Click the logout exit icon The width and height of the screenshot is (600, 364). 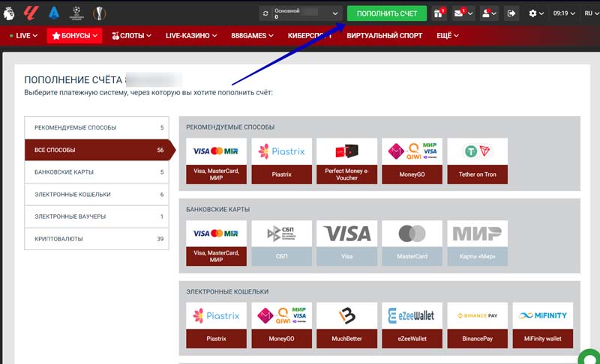[x=511, y=13]
